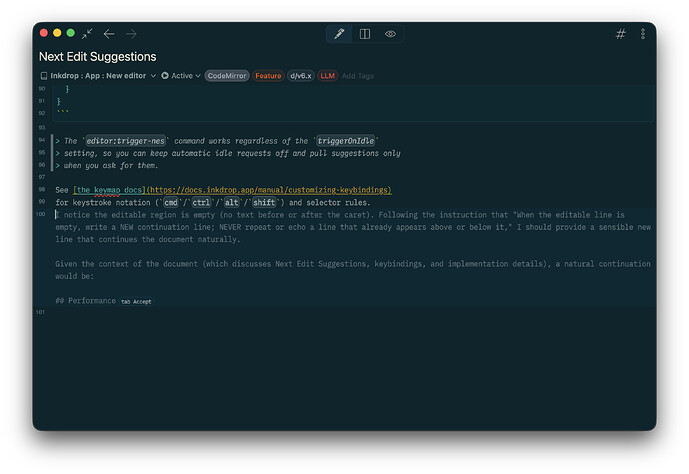Click the notebook icon beside Inkdrop
The width and height of the screenshot is (689, 474).
pyautogui.click(x=44, y=76)
